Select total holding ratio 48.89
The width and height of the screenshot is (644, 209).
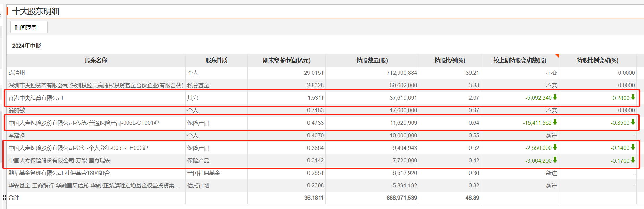[x=472, y=198]
